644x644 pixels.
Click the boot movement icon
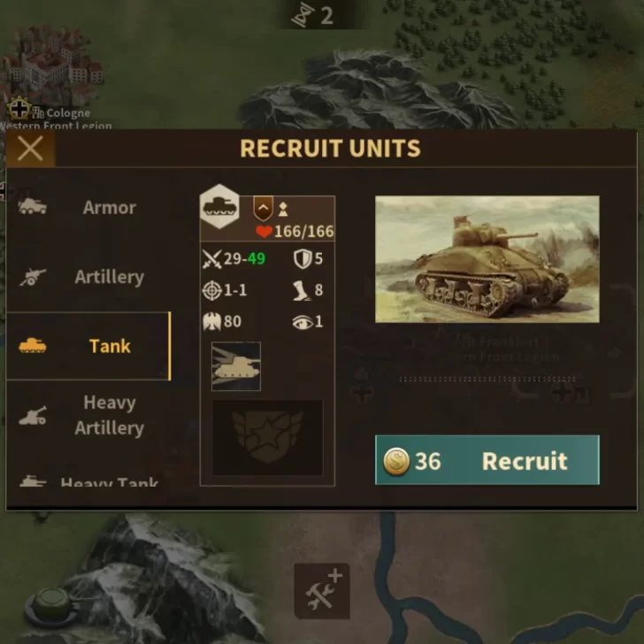click(x=302, y=290)
